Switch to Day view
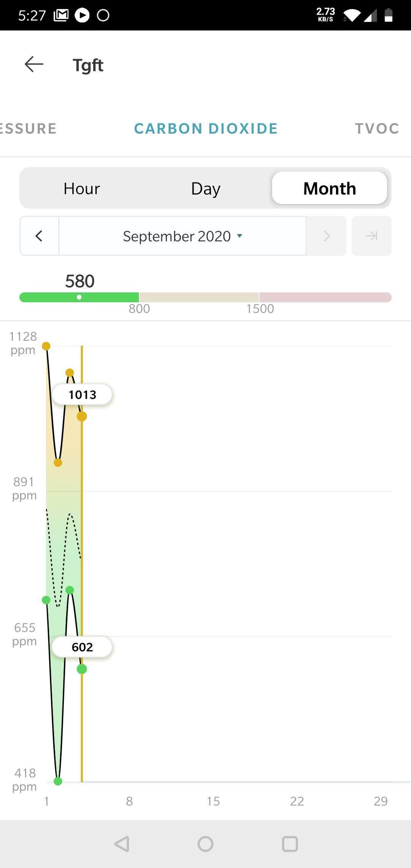 pyautogui.click(x=205, y=188)
